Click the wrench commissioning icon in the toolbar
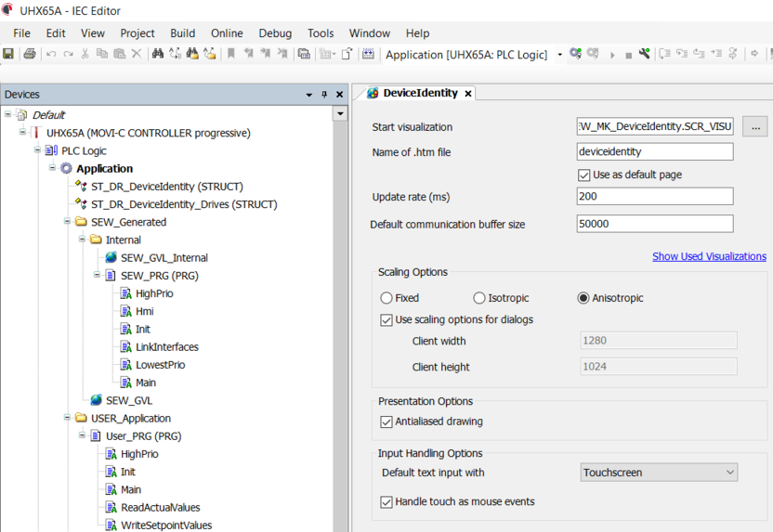The height and width of the screenshot is (532, 773). click(644, 55)
